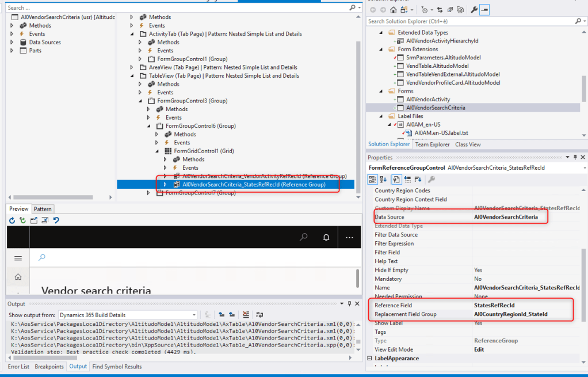Expand the FormGroupControl7 (Group) node
This screenshot has height=377, width=588.
(149, 193)
